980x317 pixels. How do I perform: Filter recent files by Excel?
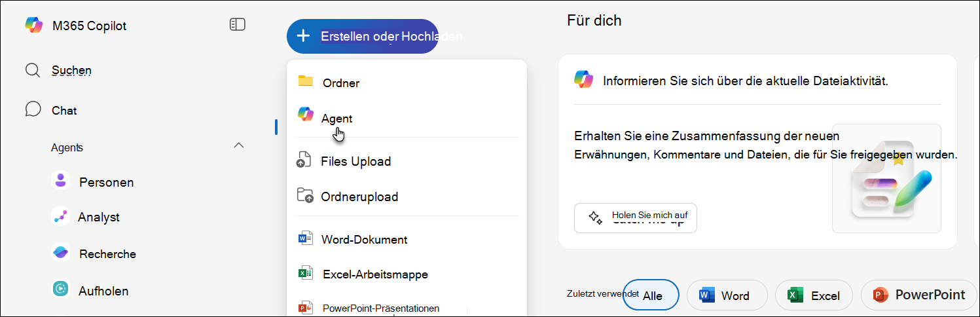click(814, 295)
